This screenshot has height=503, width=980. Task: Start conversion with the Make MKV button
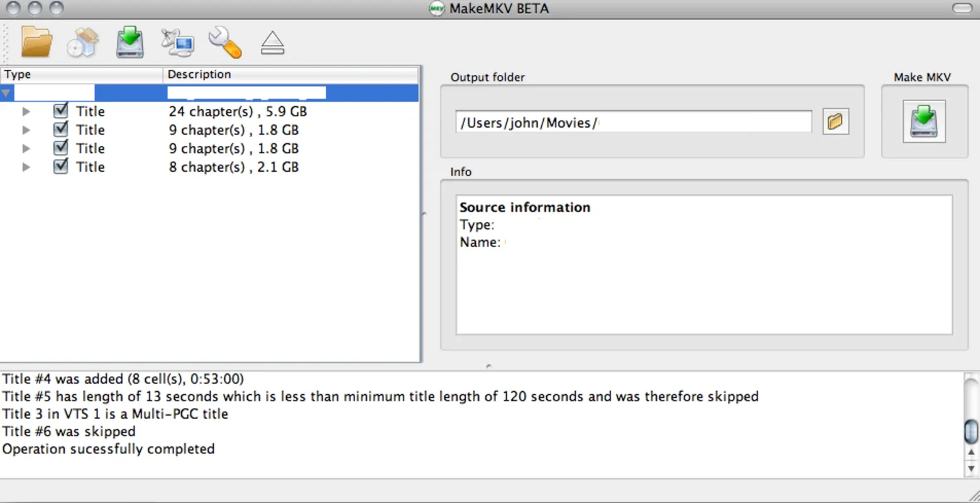pos(924,121)
